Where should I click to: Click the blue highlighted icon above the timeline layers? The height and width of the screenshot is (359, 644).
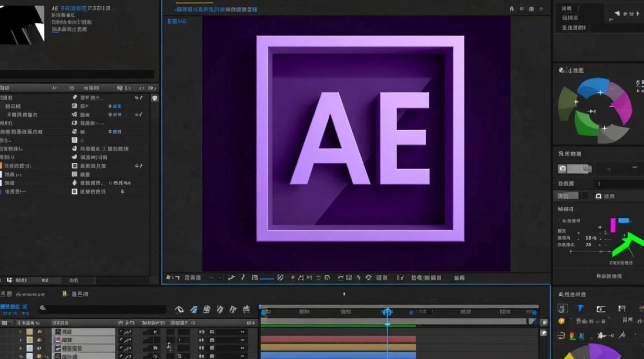coord(194,310)
